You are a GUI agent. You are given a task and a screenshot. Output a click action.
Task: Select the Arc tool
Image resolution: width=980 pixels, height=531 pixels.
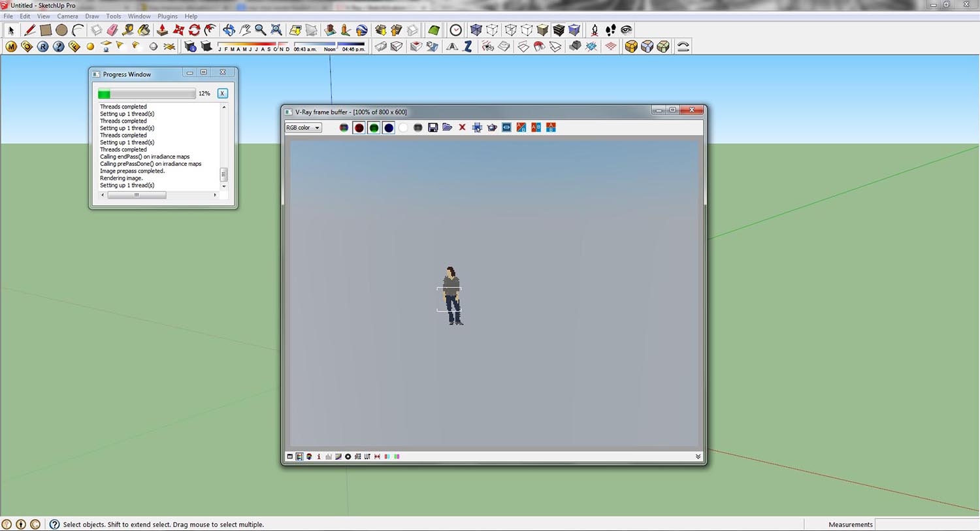[x=78, y=30]
